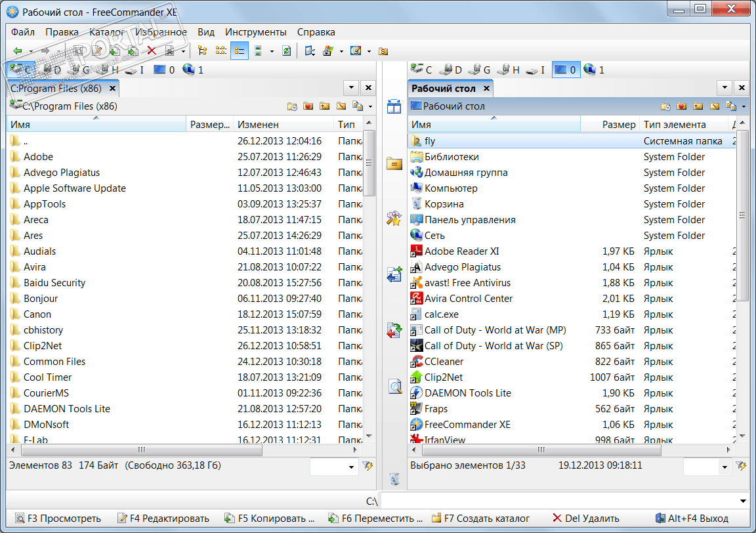The image size is (756, 533).
Task: Click the binoculars file search toolbar icon
Action: point(170,51)
